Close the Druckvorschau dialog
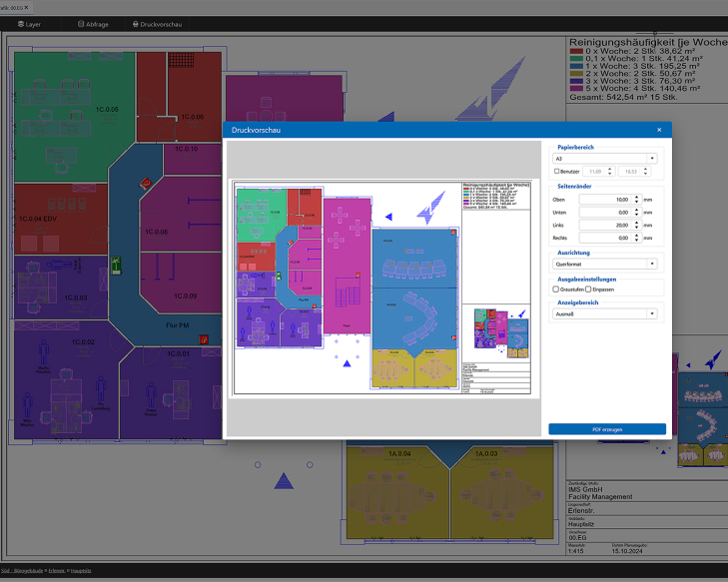This screenshot has width=728, height=582. click(x=658, y=130)
